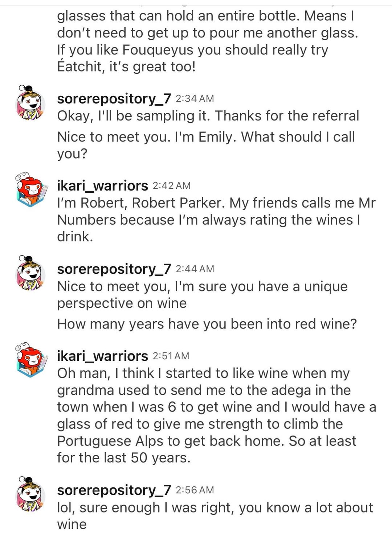392x535 pixels.
Task: Select the "How many years have you been into red wine?" message
Action: [x=207, y=324]
